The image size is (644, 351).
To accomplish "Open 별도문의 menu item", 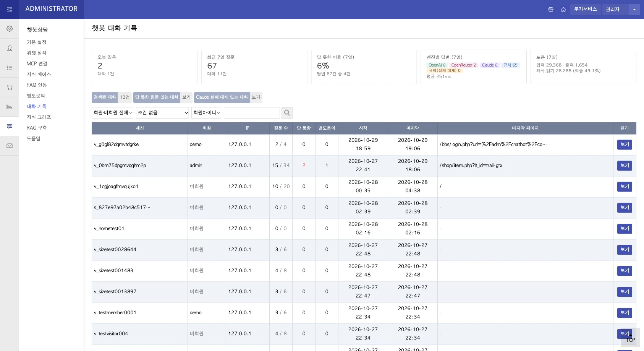I will pos(36,96).
